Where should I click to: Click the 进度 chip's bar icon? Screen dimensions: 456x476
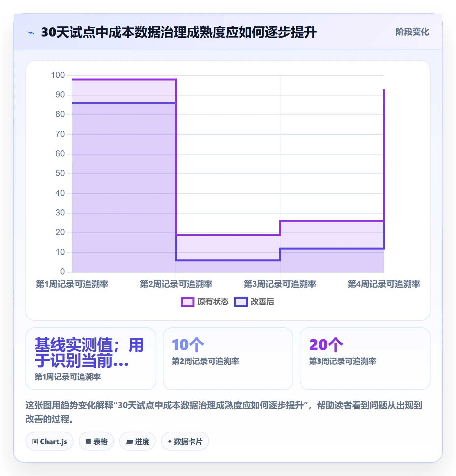tap(130, 442)
